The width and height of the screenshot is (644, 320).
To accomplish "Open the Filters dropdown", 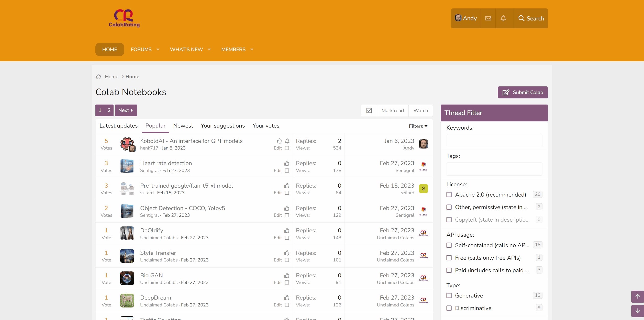I will click(x=418, y=126).
